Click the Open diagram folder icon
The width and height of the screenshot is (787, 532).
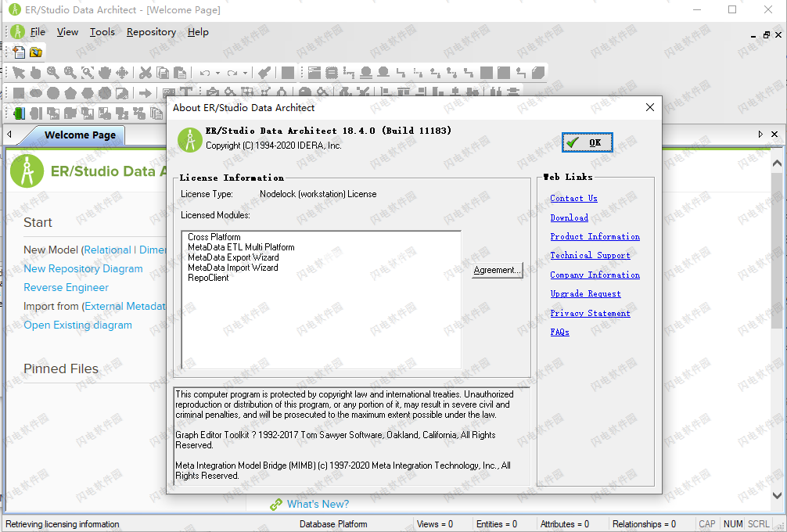[x=36, y=52]
